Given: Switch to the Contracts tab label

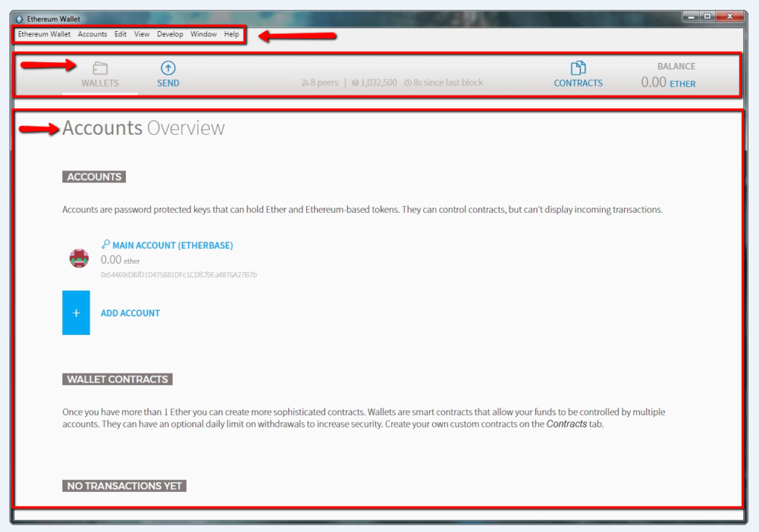Looking at the screenshot, I should (x=578, y=83).
